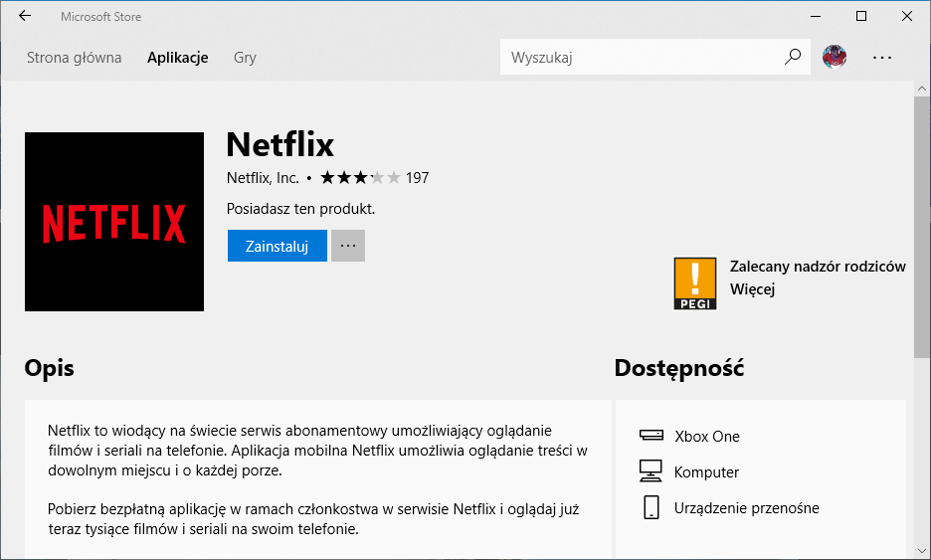
Task: Click the Xbox One label
Action: tap(707, 437)
